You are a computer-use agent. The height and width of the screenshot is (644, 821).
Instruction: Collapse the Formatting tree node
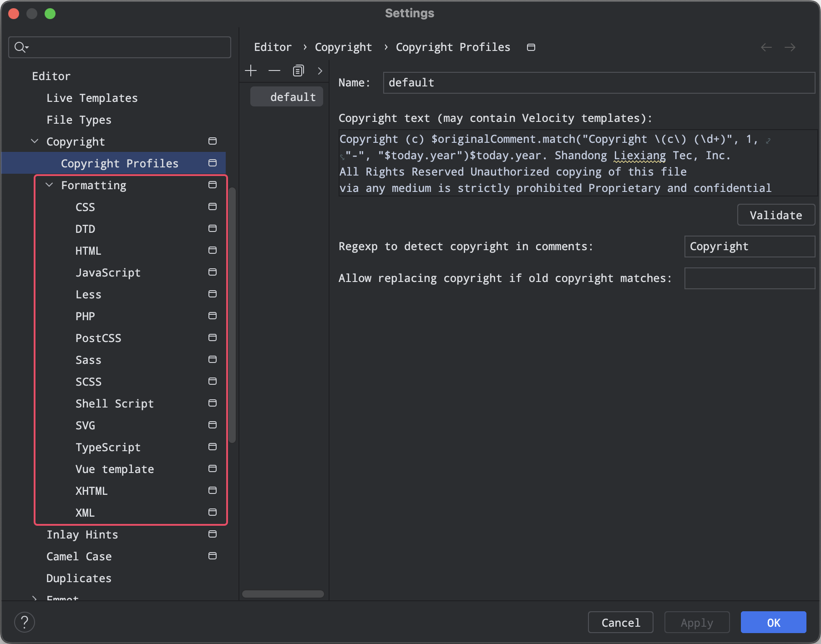(x=49, y=185)
